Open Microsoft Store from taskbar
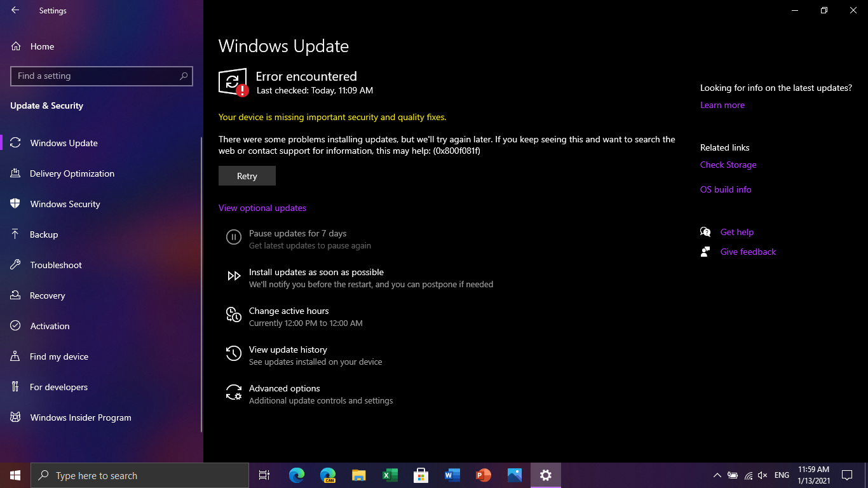Viewport: 868px width, 488px height. 421,475
